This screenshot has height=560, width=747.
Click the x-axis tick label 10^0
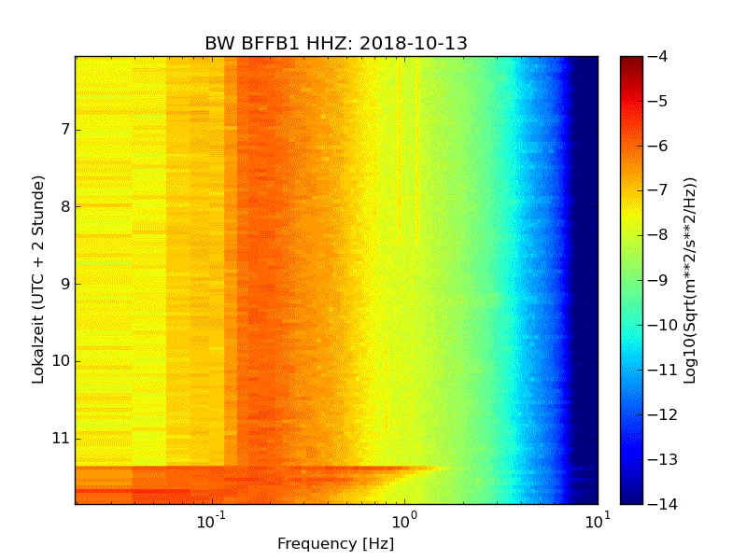(404, 521)
